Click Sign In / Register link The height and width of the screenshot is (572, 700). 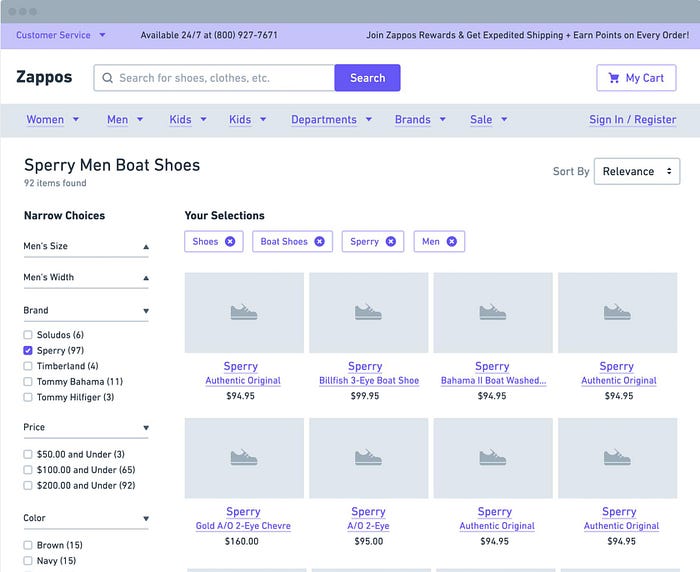tap(633, 120)
